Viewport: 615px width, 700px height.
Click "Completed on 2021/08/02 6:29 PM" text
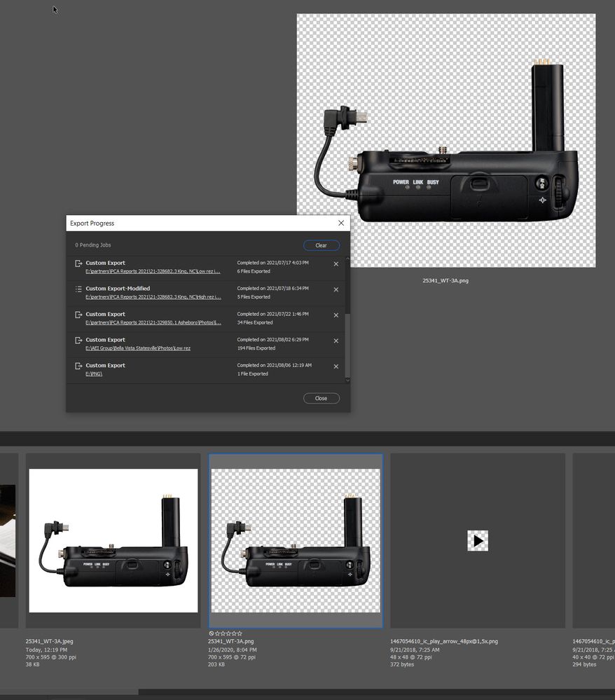coord(272,340)
